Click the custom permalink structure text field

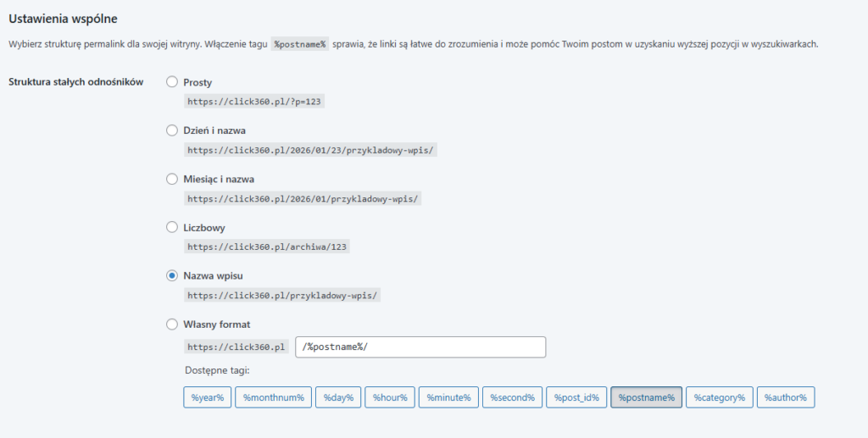[x=420, y=347]
